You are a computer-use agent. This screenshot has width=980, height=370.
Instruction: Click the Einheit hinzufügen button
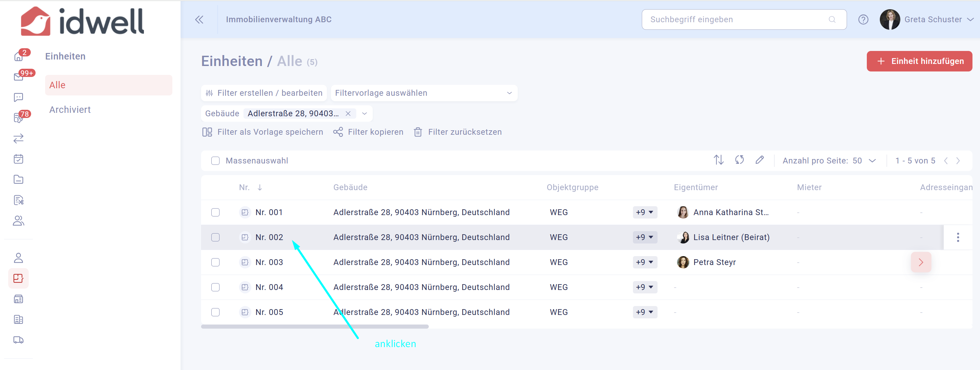pos(919,61)
